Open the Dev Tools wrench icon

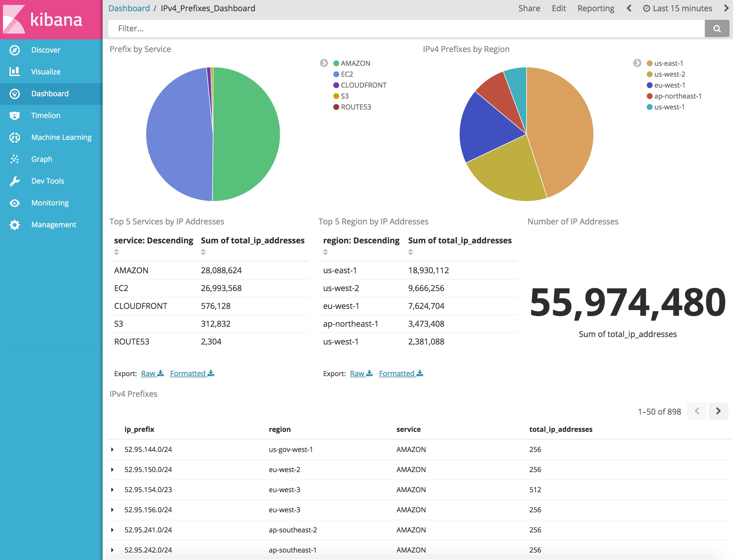[15, 181]
